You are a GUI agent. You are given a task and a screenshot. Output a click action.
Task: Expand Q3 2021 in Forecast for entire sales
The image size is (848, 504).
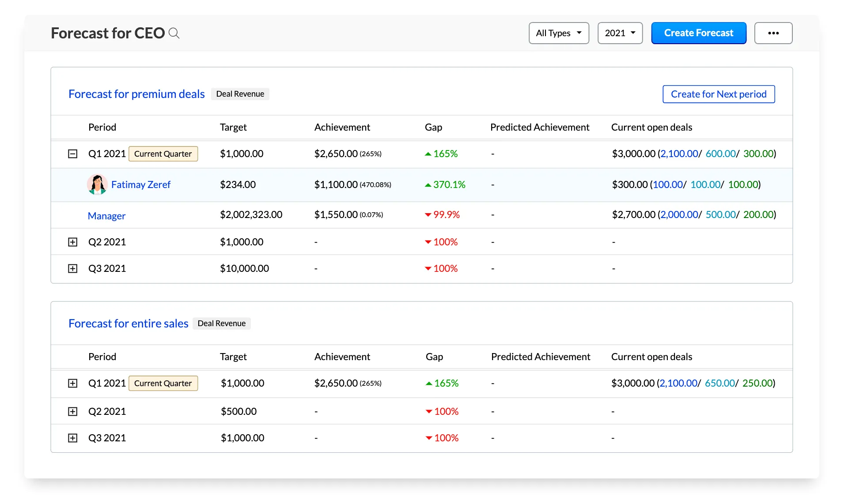coord(73,437)
